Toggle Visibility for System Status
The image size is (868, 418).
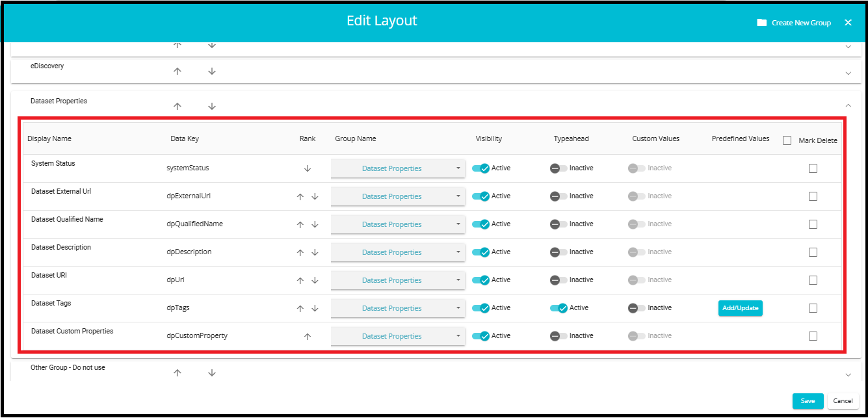point(480,168)
